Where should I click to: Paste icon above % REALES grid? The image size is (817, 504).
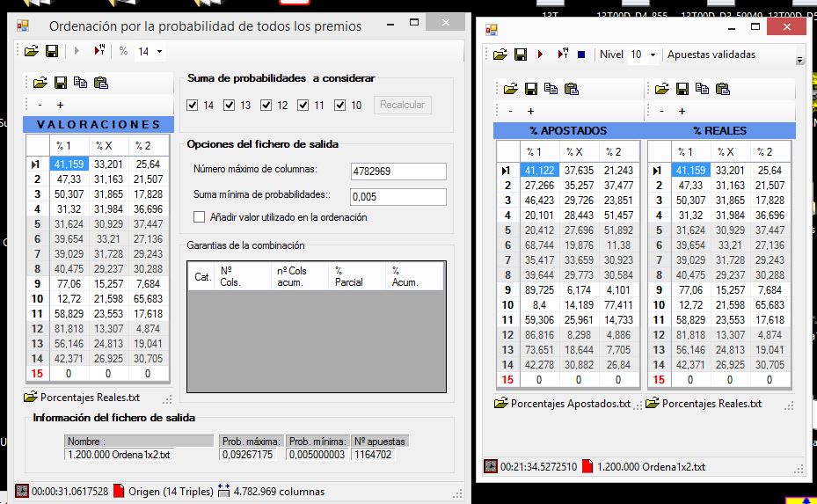click(722, 89)
